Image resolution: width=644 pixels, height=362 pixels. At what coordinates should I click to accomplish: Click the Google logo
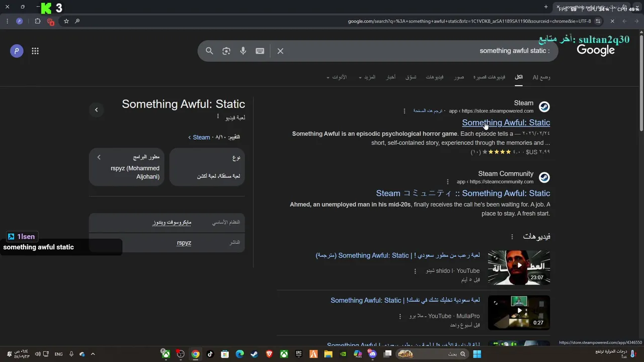coord(596,50)
